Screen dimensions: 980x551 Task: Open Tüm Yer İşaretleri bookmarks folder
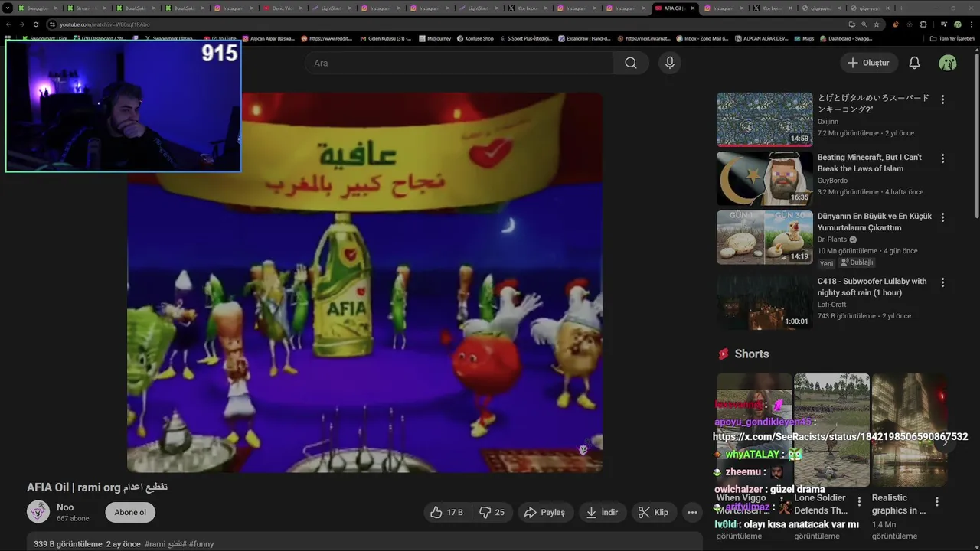click(x=952, y=38)
